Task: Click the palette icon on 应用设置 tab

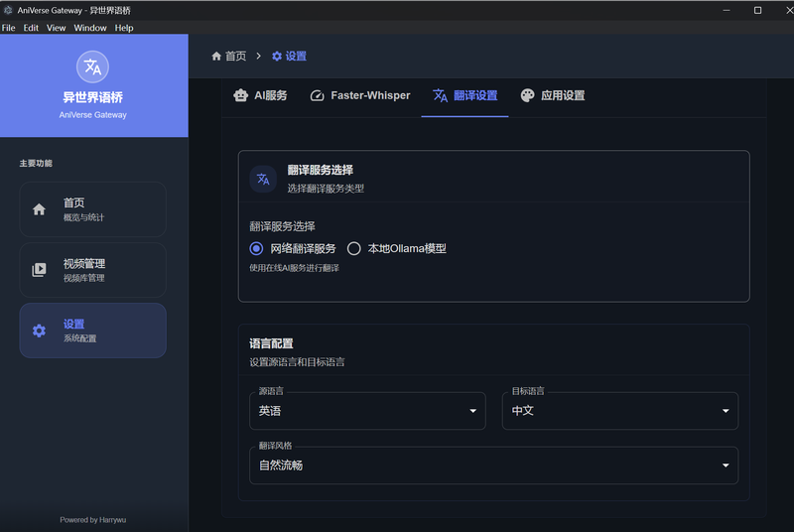Action: [527, 95]
